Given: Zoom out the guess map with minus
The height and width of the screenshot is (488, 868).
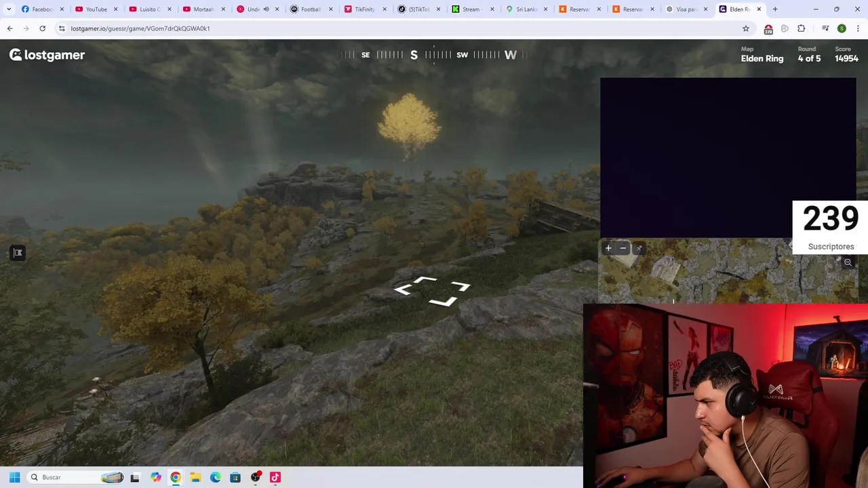Looking at the screenshot, I should click(623, 248).
